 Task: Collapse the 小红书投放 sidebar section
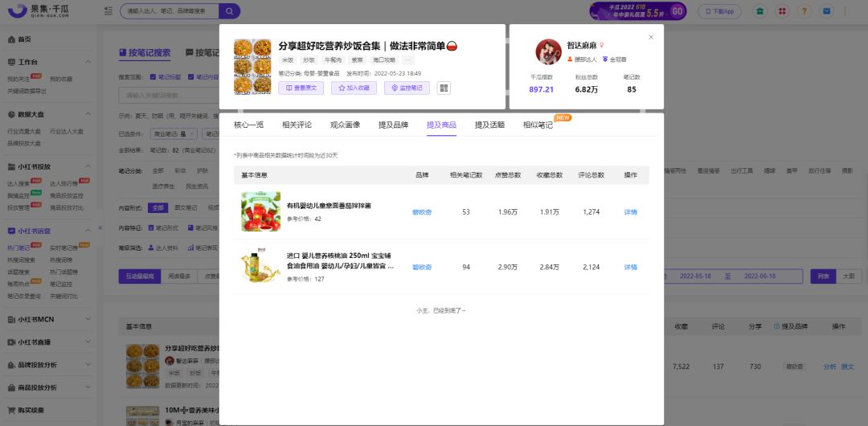pyautogui.click(x=88, y=166)
